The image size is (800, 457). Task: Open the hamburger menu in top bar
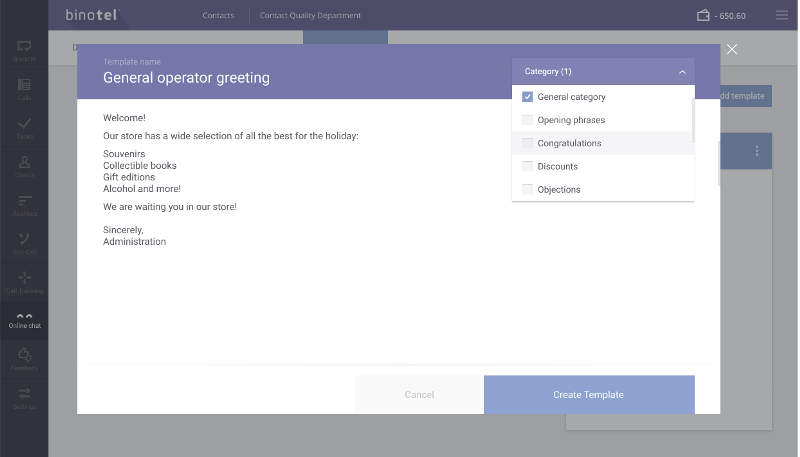[x=782, y=15]
